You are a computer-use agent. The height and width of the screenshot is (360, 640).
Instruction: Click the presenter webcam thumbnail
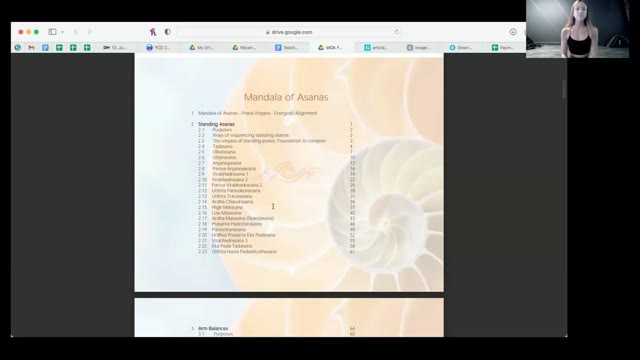pyautogui.click(x=577, y=29)
